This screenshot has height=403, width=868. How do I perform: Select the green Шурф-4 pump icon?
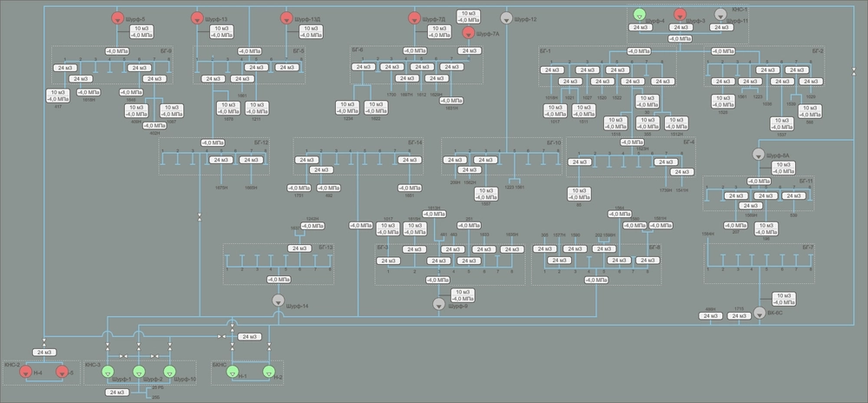click(x=640, y=14)
